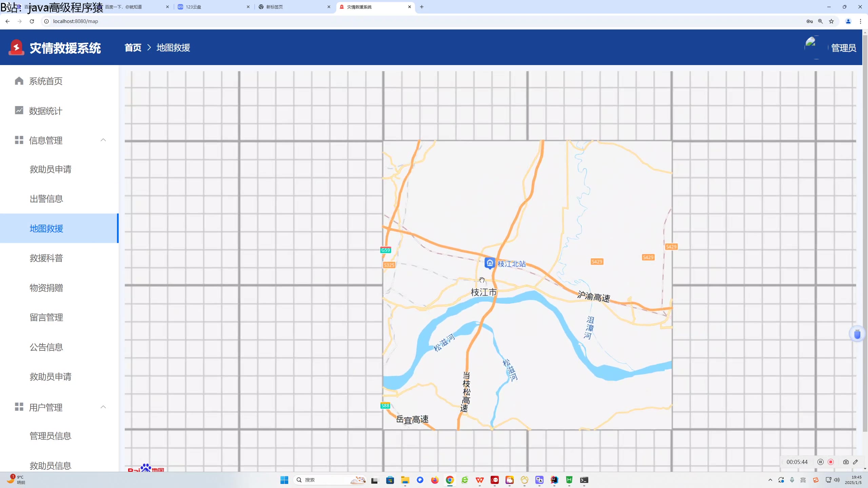Click the 枝江北站 station marker on map
The height and width of the screenshot is (488, 868).
(x=490, y=263)
